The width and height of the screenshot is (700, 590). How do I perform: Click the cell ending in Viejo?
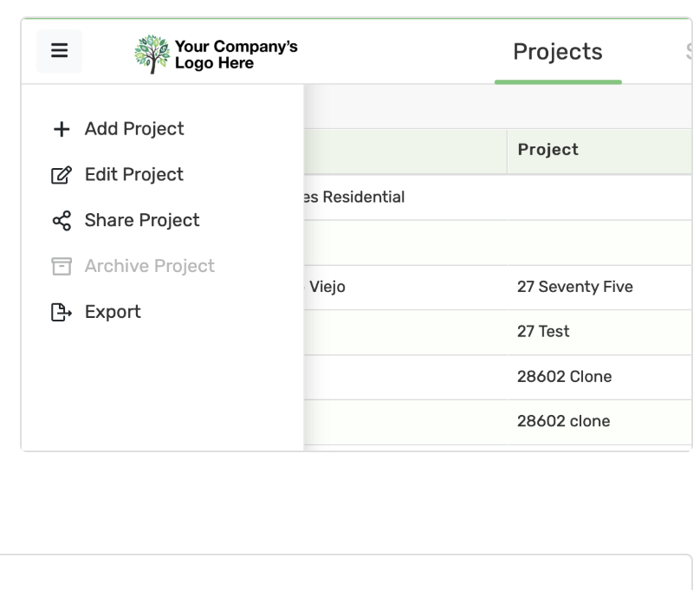405,287
